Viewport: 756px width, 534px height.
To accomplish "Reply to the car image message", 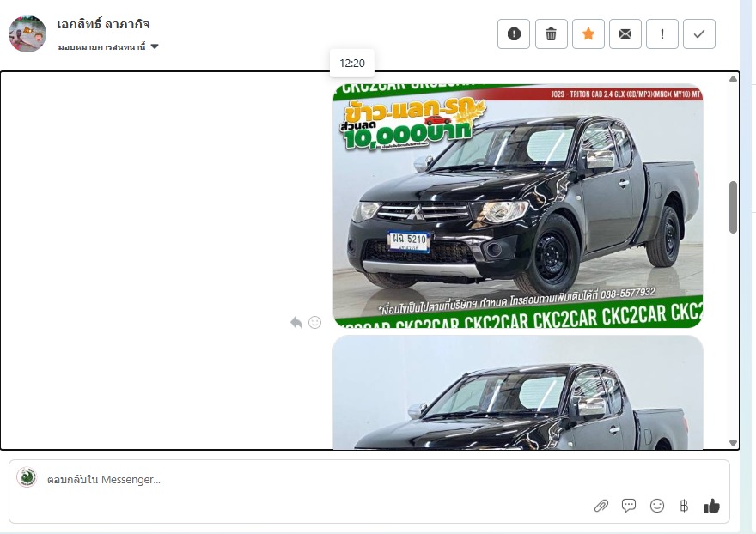I will point(296,322).
